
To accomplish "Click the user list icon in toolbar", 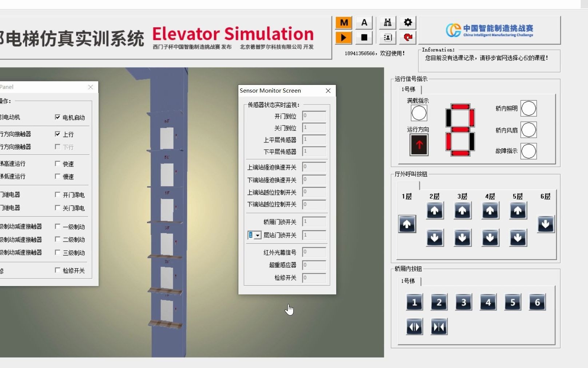I will (388, 37).
